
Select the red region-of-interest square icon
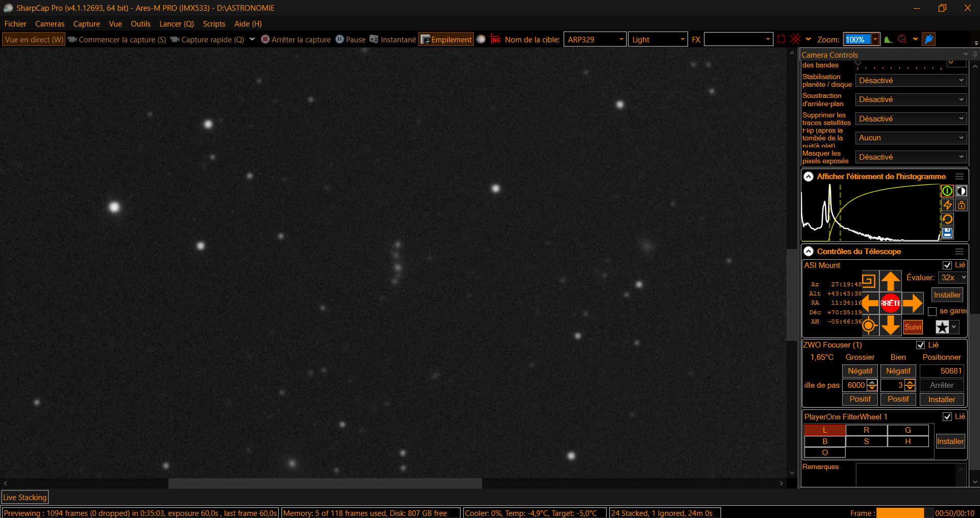point(781,39)
